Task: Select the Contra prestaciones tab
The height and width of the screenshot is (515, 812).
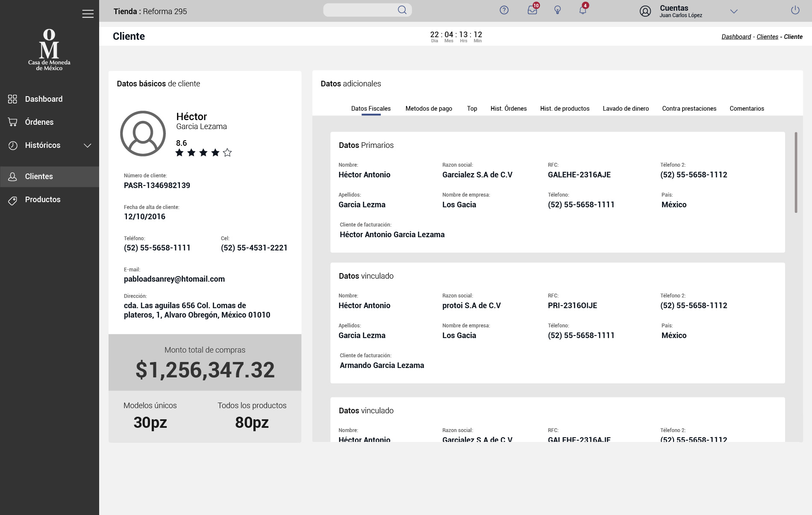Action: 689,109
